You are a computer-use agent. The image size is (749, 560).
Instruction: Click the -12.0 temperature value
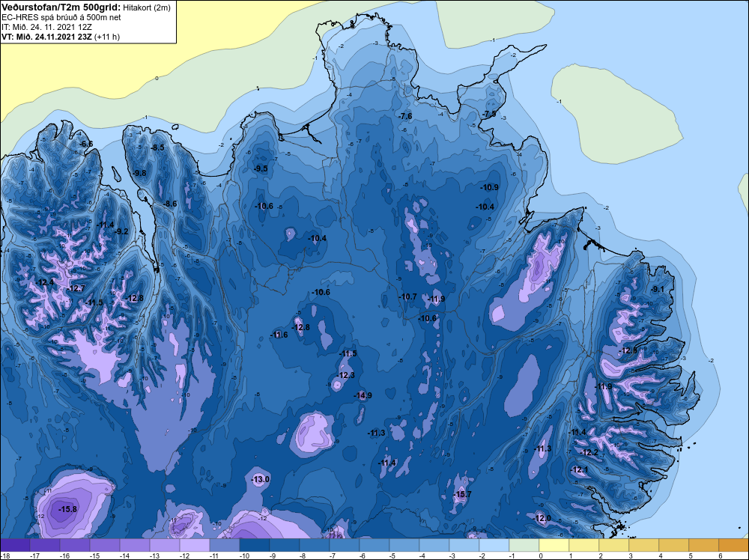click(542, 519)
